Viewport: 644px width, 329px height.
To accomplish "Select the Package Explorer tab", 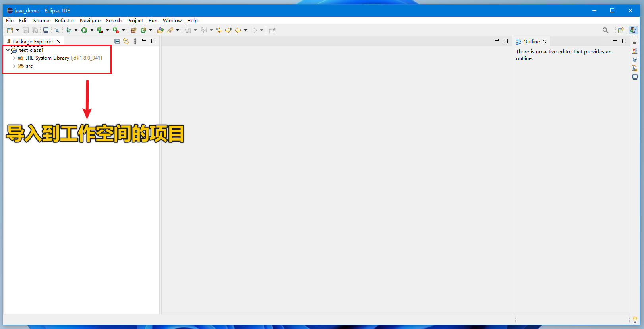I will coord(33,41).
